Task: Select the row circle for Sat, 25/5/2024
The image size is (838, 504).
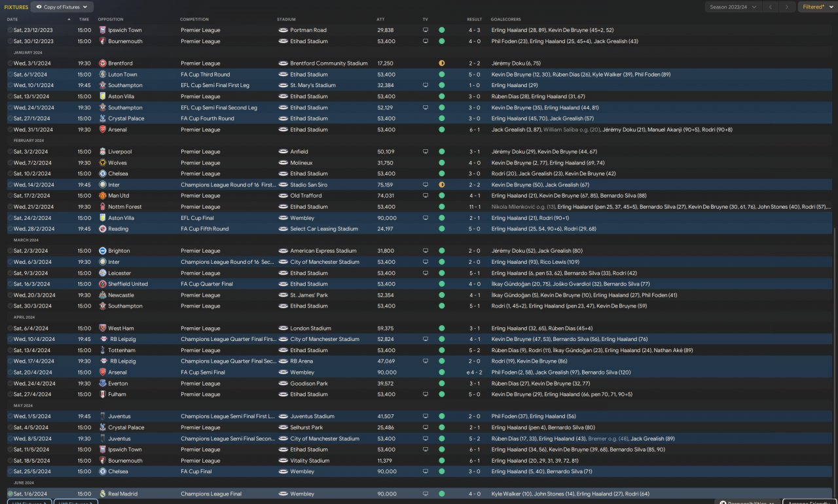Action: [10, 471]
